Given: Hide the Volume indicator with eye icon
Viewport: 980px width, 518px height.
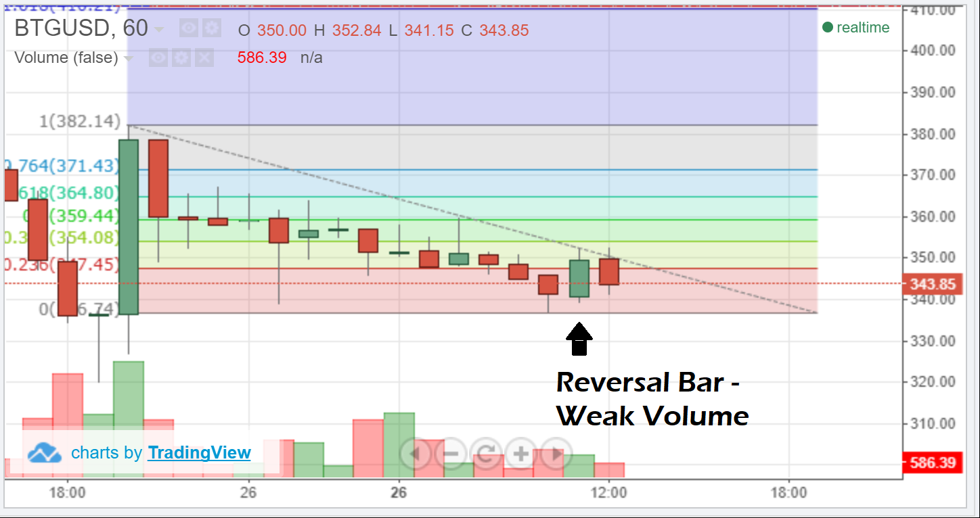Looking at the screenshot, I should [158, 58].
